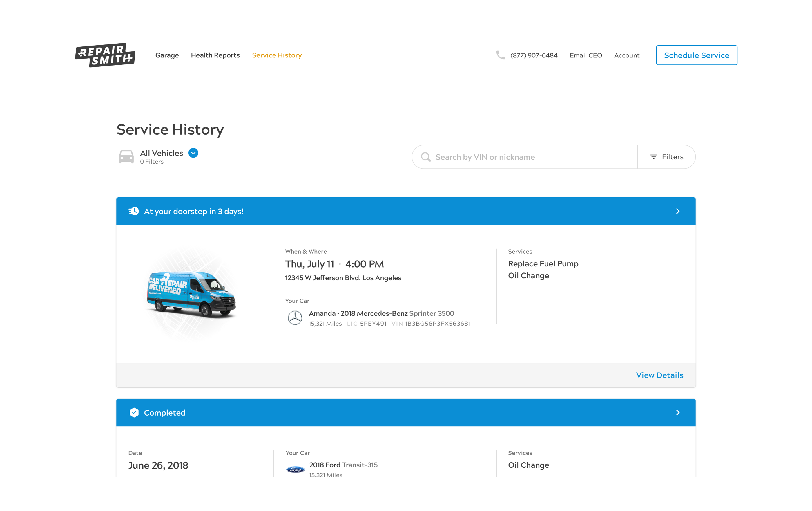
Task: Click the clock icon in doorstep banner
Action: coord(134,211)
